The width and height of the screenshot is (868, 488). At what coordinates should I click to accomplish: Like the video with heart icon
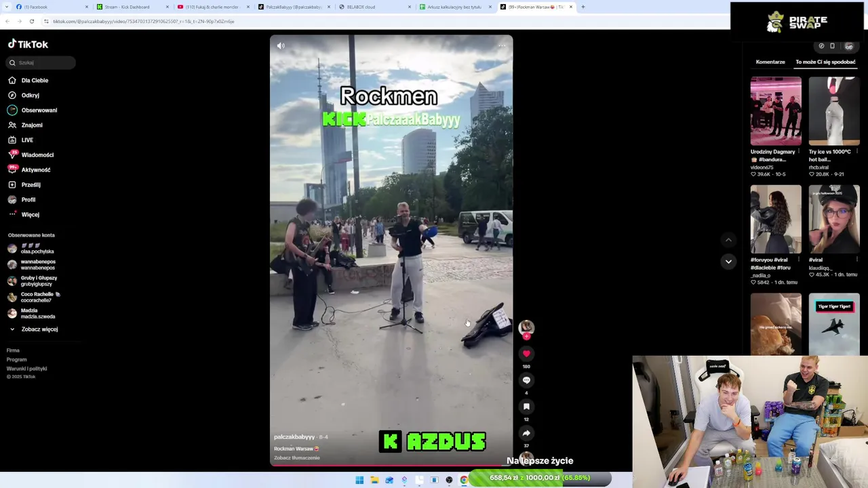(x=526, y=353)
